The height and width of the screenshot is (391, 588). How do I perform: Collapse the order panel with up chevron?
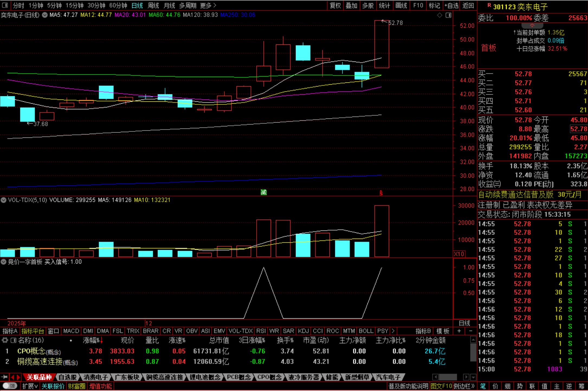click(532, 25)
